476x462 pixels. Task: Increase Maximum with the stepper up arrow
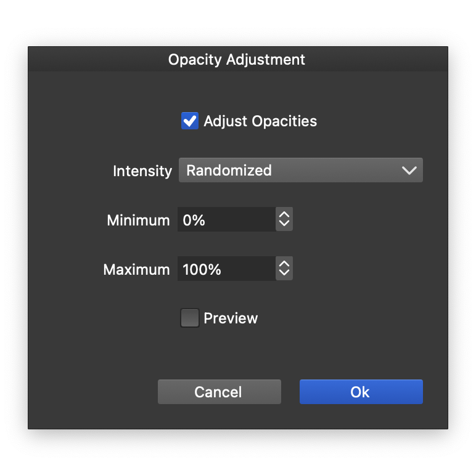click(x=284, y=264)
